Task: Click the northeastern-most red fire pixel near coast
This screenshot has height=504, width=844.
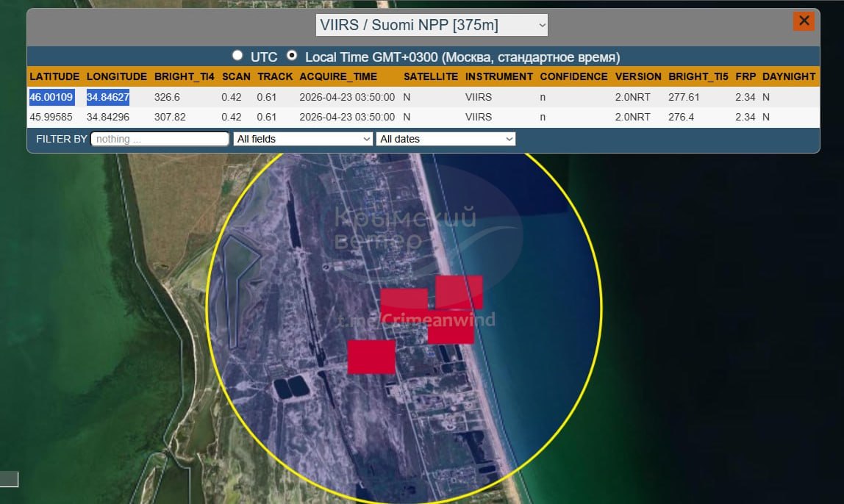Action: point(460,289)
